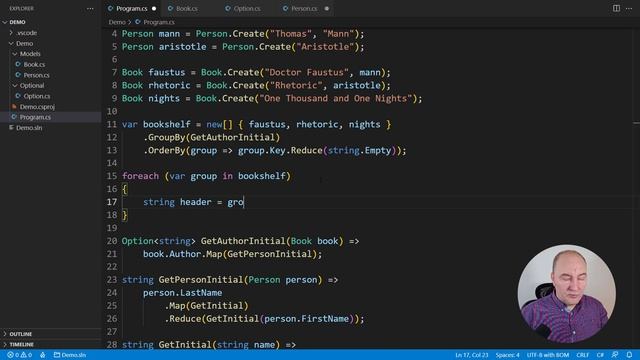
Task: Click line number 15 in gutter
Action: coord(112,176)
